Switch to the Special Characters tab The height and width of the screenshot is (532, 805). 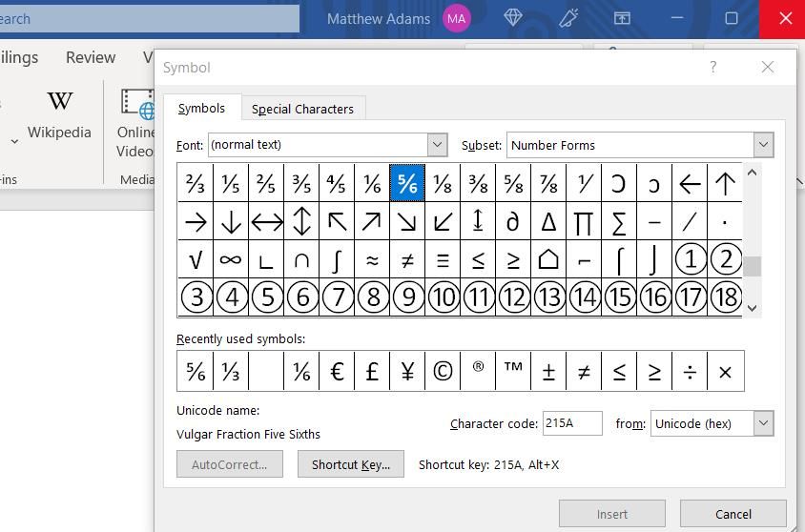point(303,109)
